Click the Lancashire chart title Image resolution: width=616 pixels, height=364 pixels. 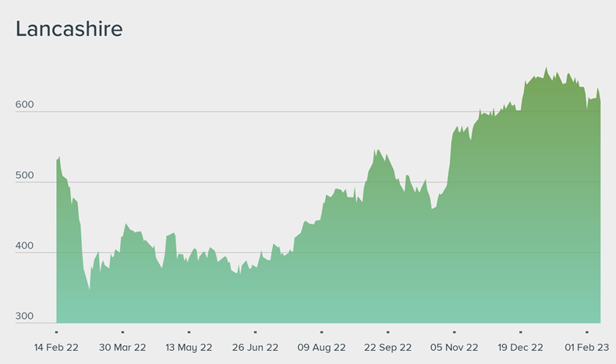click(69, 29)
